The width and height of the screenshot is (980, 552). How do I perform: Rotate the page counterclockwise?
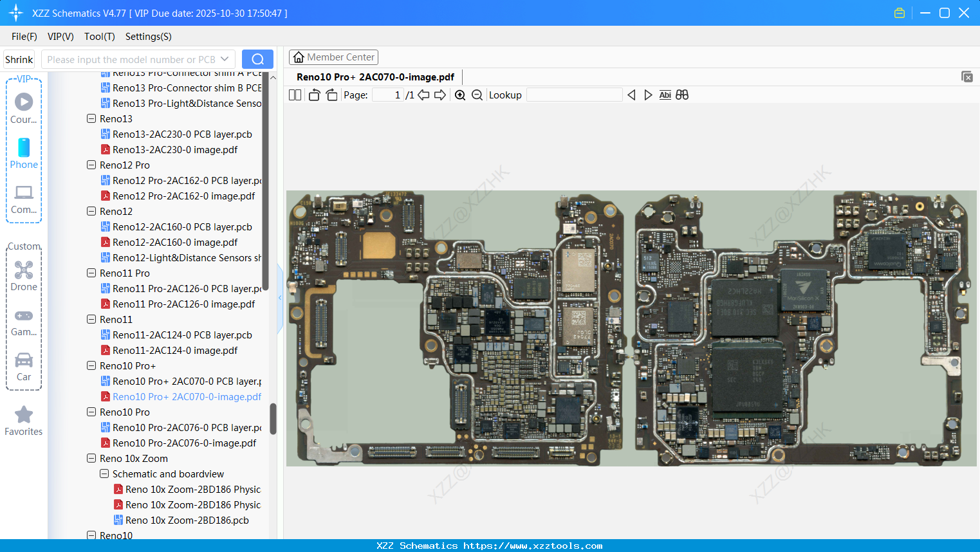coord(314,95)
